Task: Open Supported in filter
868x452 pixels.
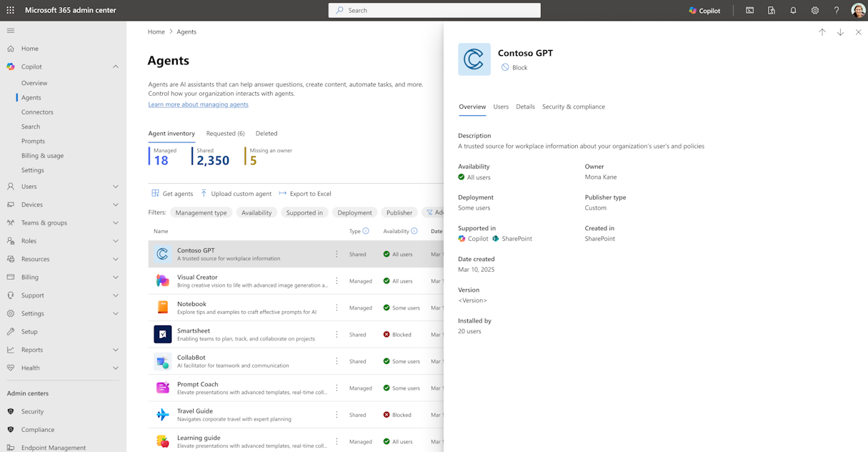Action: [x=304, y=212]
